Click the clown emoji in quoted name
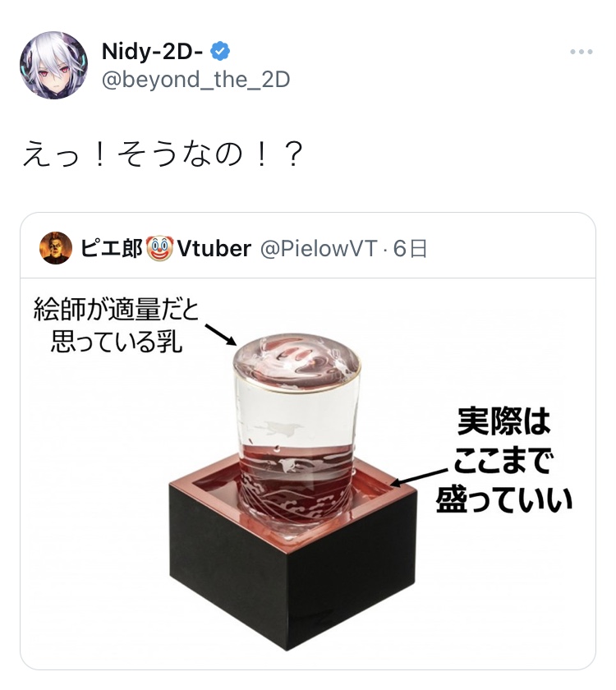The height and width of the screenshot is (690, 616). pos(159,248)
